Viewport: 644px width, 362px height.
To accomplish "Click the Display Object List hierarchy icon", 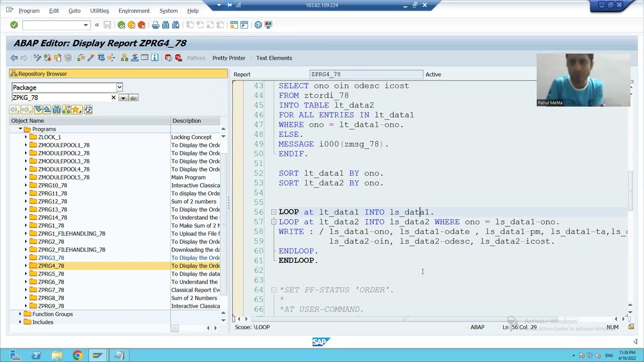I will click(124, 58).
